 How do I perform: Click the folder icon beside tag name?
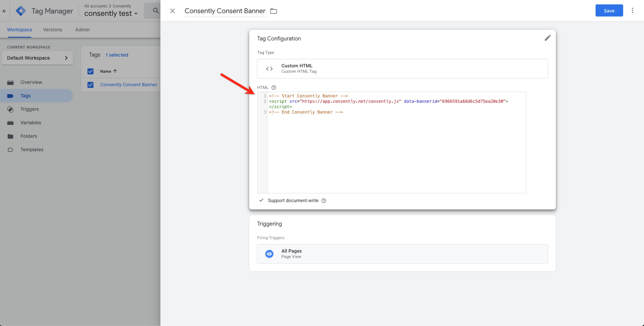[x=274, y=11]
